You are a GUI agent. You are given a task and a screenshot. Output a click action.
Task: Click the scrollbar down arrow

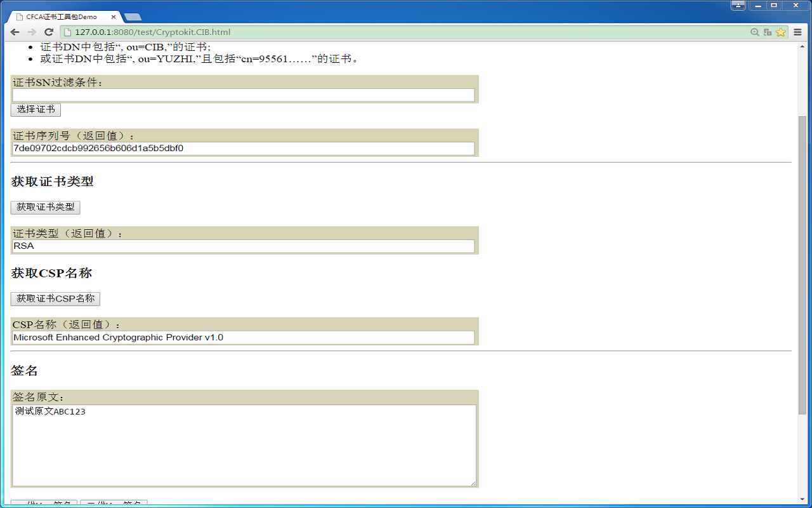click(x=802, y=498)
